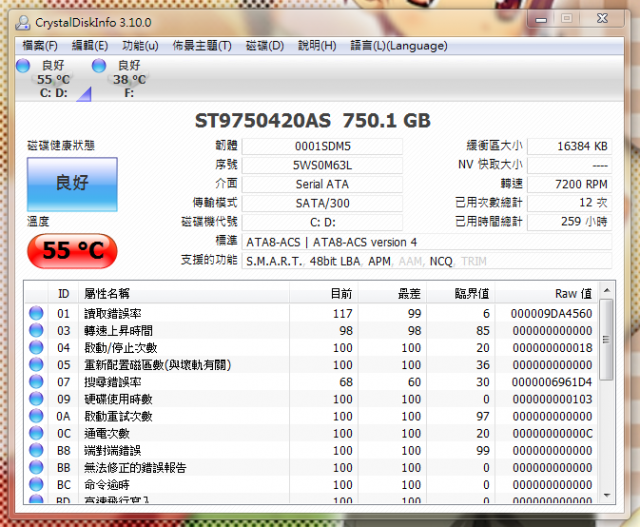Click the 目前 column header

tap(324, 293)
